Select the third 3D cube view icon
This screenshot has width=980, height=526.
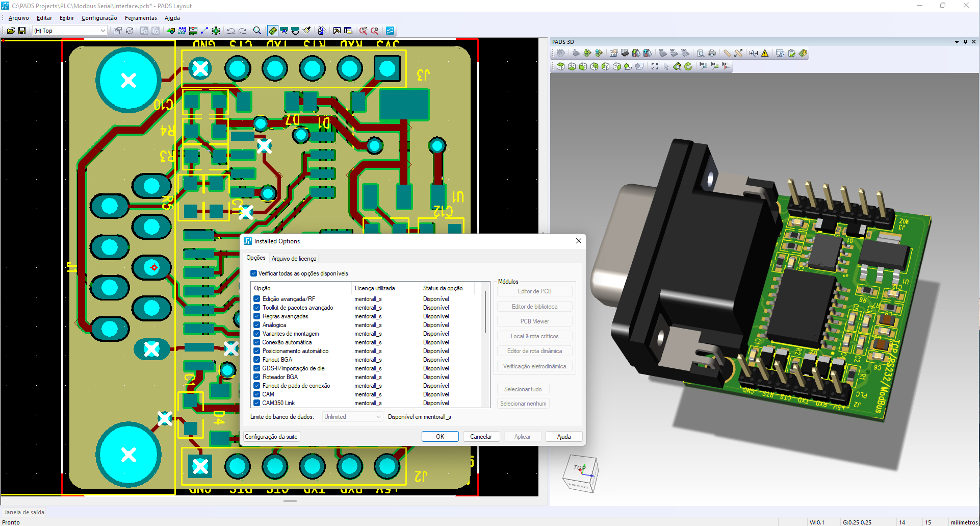(583, 66)
